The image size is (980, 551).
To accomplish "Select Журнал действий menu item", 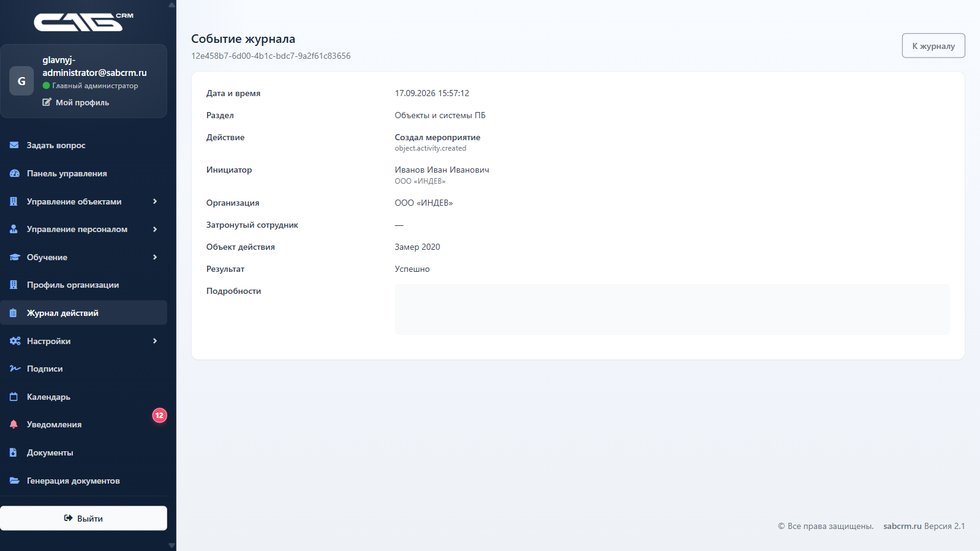I will [x=83, y=313].
